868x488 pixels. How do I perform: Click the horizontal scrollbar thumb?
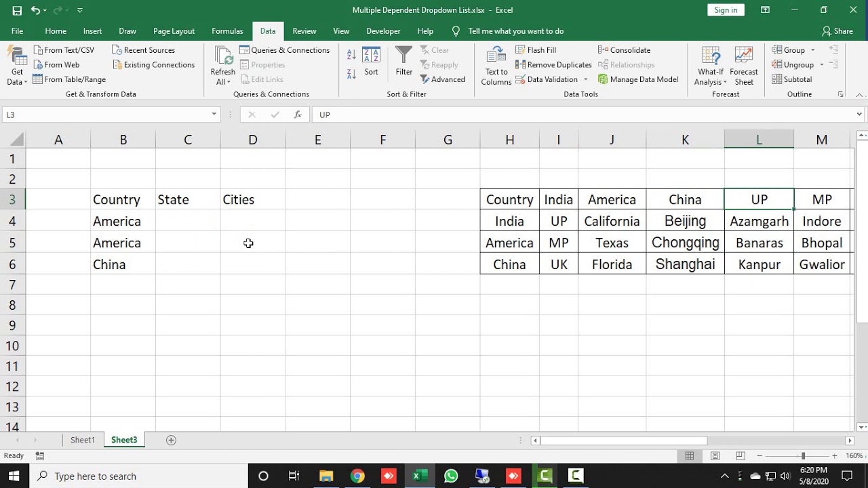(624, 441)
